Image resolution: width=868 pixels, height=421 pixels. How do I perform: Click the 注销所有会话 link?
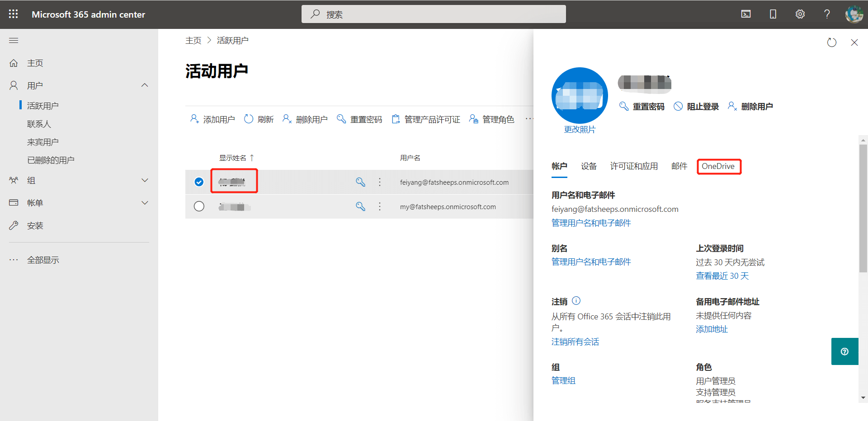click(575, 342)
